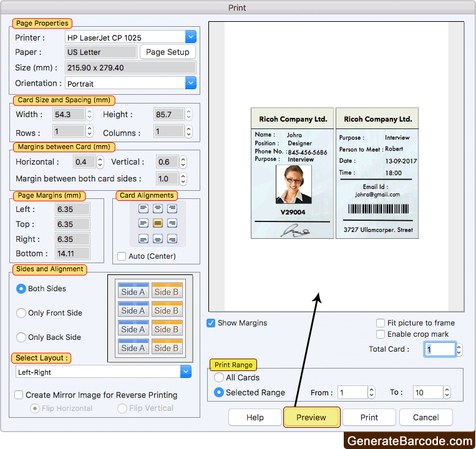Image resolution: width=476 pixels, height=449 pixels.
Task: Adjust the card Width stepper
Action: [x=89, y=114]
